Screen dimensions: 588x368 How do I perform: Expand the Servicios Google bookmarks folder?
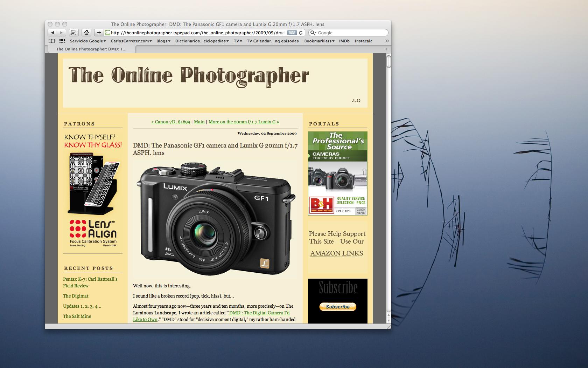pyautogui.click(x=88, y=41)
